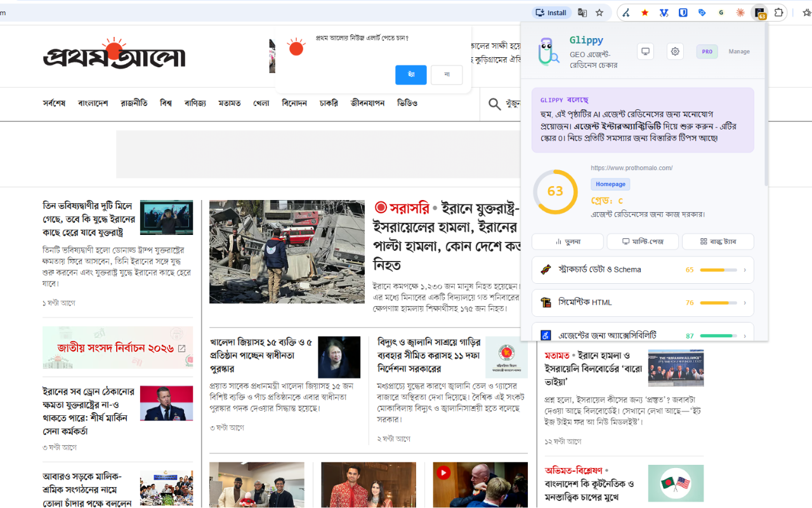
Task: Bookmark this page with the star icon
Action: [x=599, y=13]
